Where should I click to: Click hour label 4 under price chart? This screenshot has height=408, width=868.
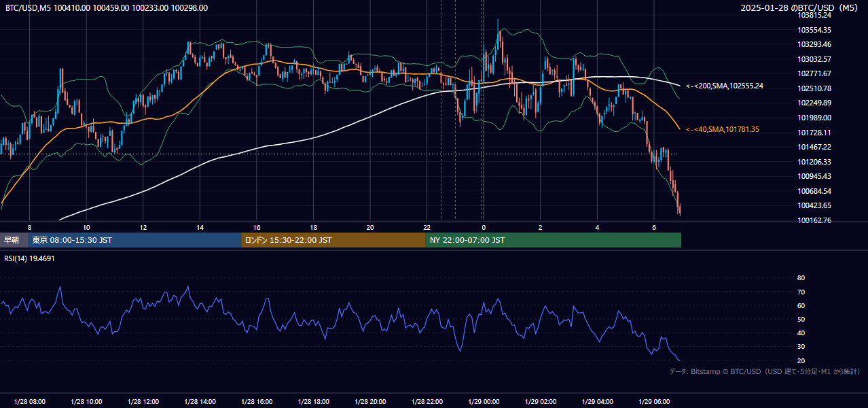(x=597, y=227)
